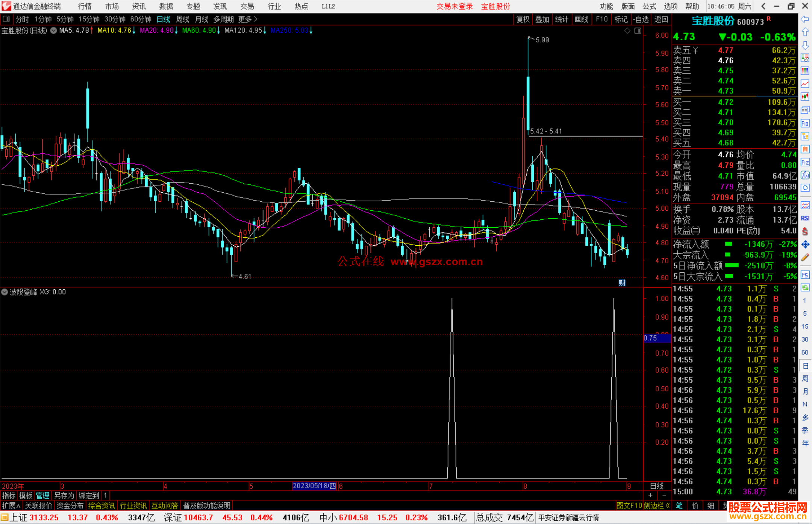Click the plus zoom-in chart button
The image size is (812, 524).
click(650, 495)
